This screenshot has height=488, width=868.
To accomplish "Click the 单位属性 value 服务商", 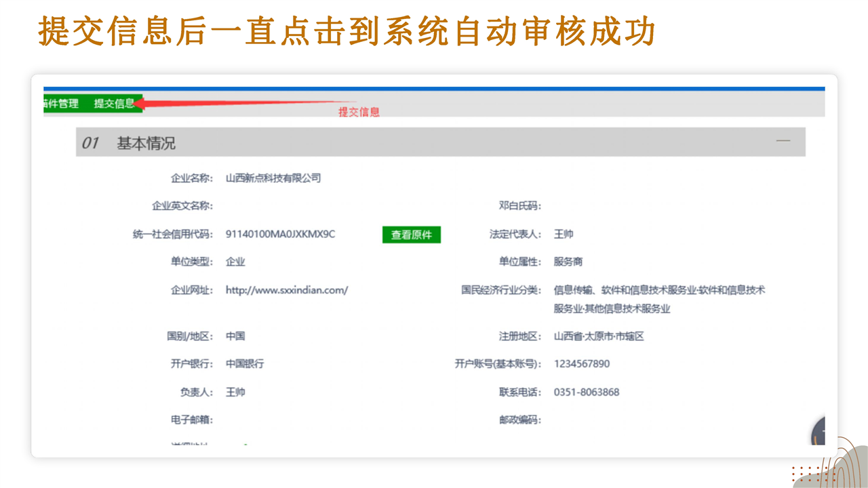I will tap(568, 262).
